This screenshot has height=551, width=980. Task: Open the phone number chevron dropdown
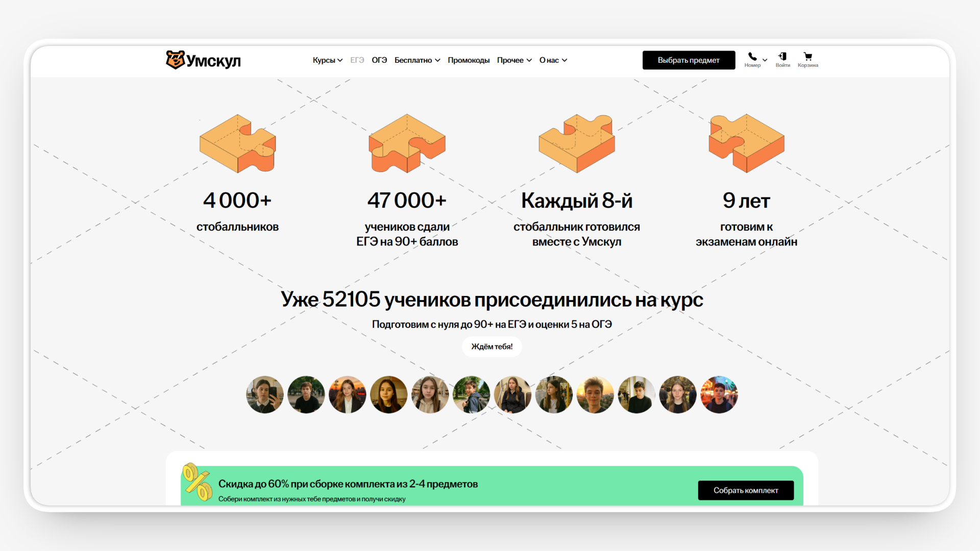(x=765, y=60)
